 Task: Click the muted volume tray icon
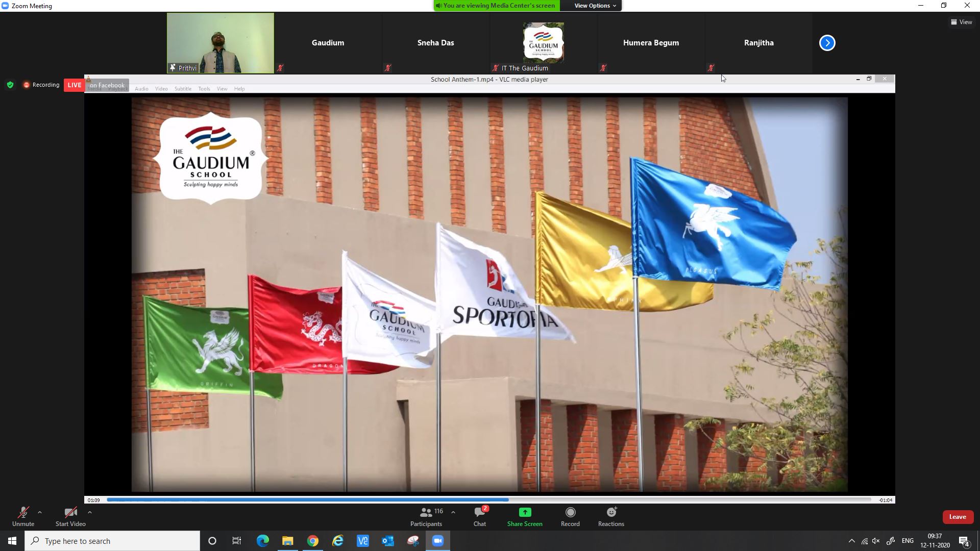coord(876,541)
